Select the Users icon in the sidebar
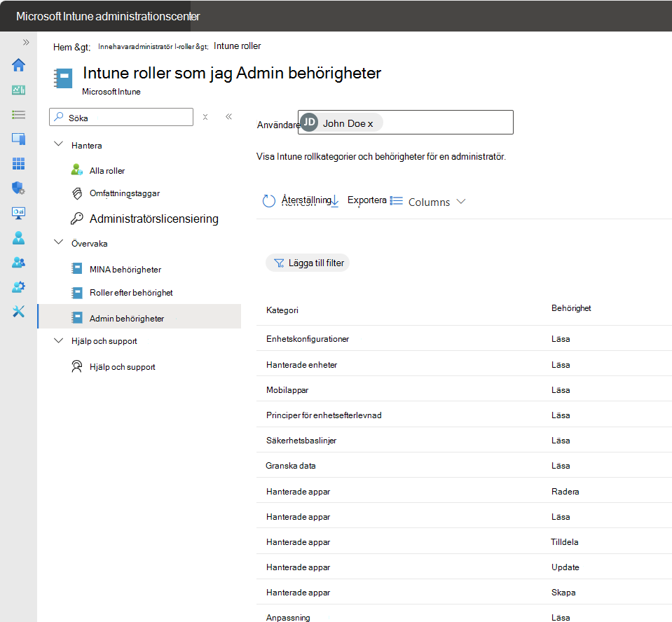Image resolution: width=672 pixels, height=622 pixels. (18, 237)
